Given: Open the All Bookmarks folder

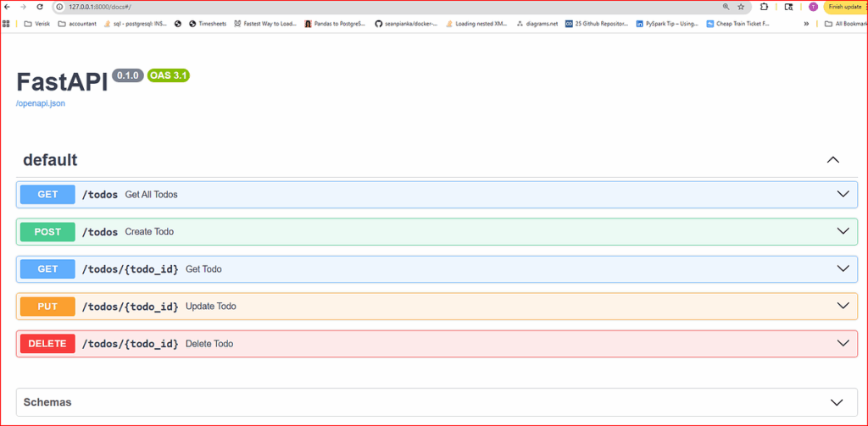Looking at the screenshot, I should [845, 24].
